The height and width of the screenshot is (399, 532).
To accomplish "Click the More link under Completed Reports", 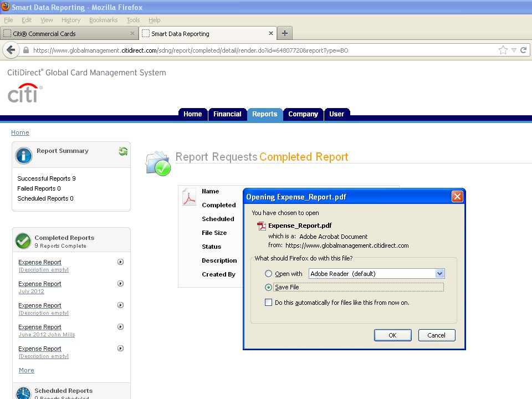I will click(27, 370).
